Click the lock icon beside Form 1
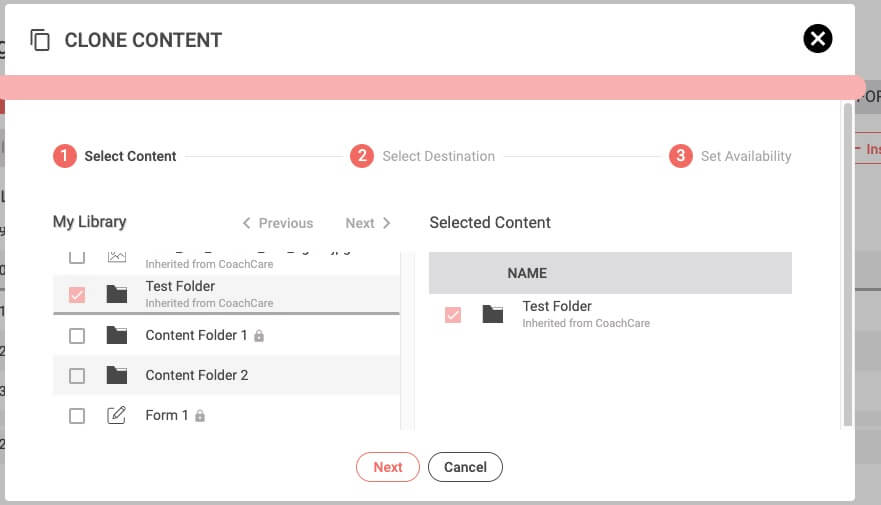Image resolution: width=881 pixels, height=505 pixels. [200, 416]
